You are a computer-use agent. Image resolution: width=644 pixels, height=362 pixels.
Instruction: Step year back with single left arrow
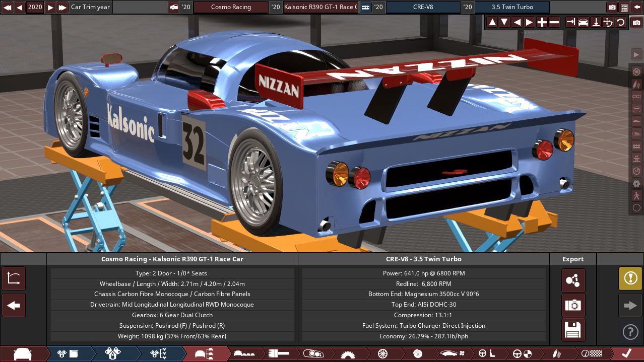20,7
